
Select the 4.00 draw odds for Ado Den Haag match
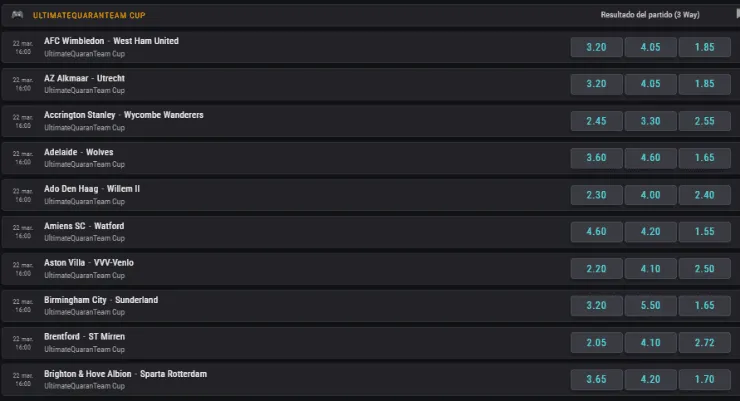pos(650,195)
